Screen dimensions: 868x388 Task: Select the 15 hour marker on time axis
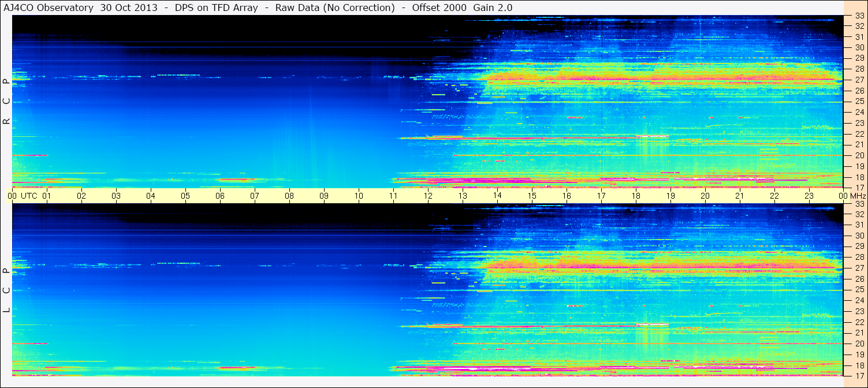532,196
